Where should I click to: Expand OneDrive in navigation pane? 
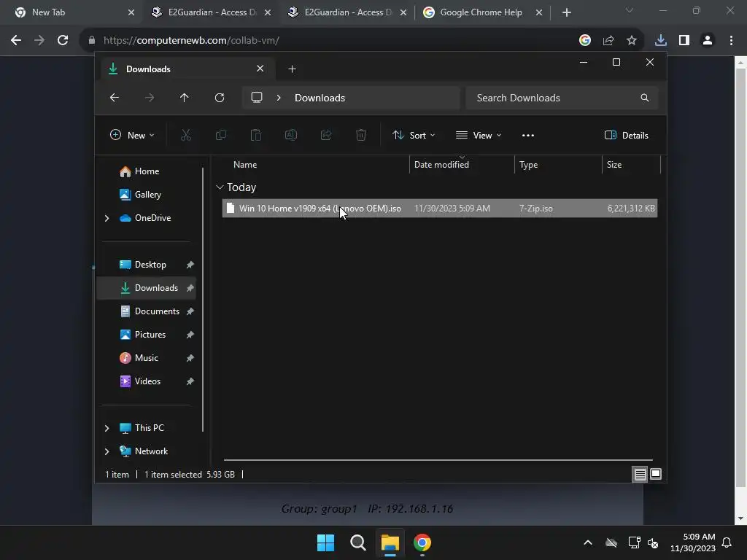tap(107, 218)
